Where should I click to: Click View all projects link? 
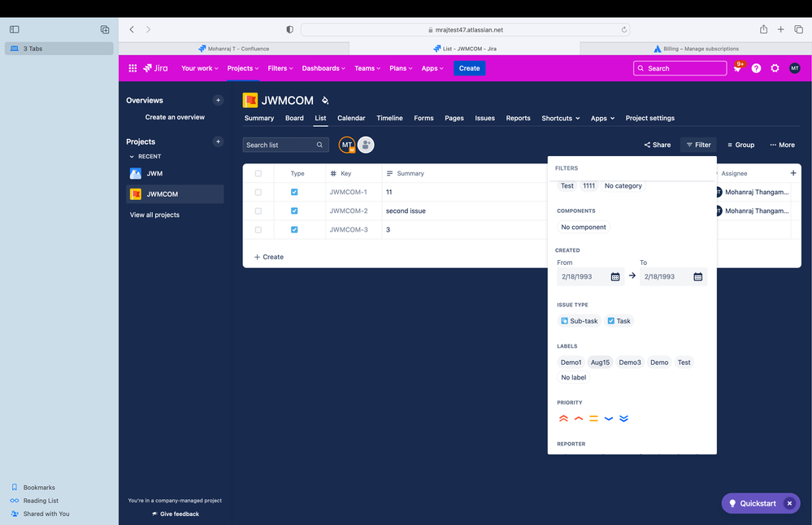154,215
